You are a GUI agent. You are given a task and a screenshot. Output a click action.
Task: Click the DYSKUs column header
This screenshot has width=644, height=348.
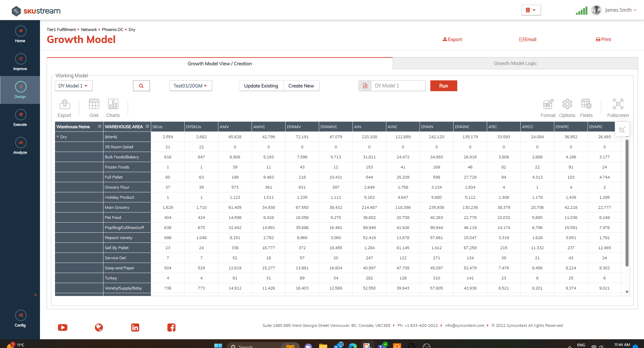[201, 127]
